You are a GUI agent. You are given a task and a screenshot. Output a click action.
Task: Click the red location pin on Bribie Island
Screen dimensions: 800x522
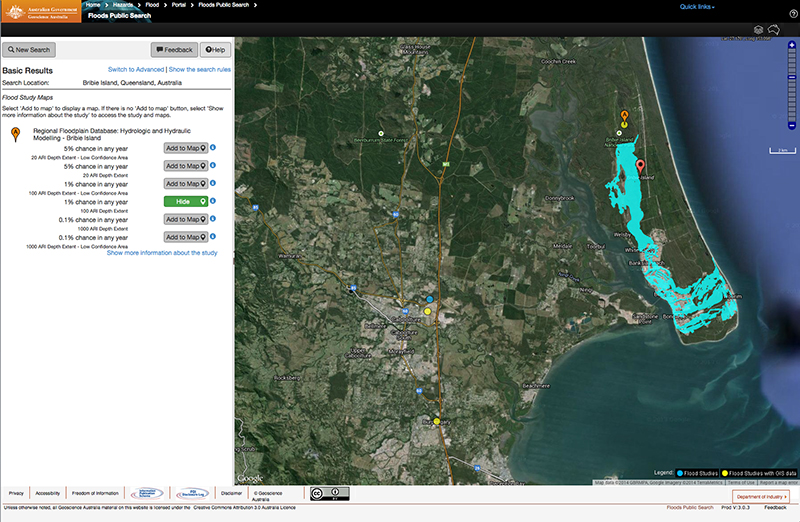pos(641,166)
